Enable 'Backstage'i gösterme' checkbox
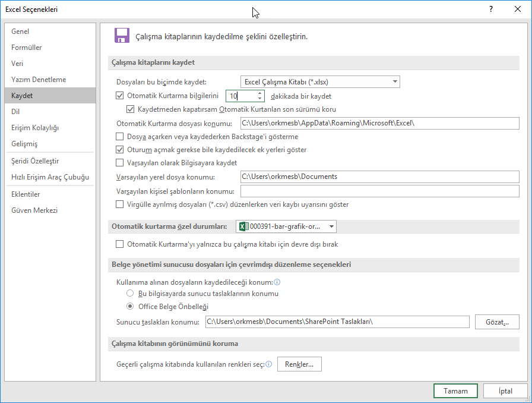Screen dimensions: 532x403 (119, 137)
